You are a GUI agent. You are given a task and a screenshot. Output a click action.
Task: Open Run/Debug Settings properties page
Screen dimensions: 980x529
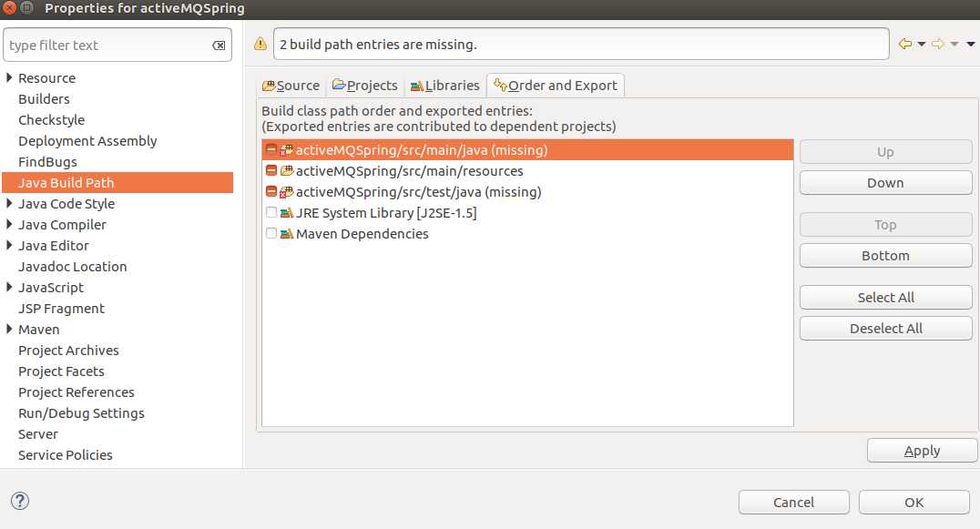coord(81,412)
